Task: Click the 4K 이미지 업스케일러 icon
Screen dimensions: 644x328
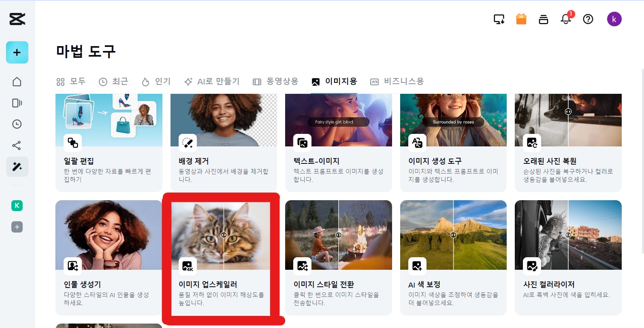Action: click(x=188, y=266)
